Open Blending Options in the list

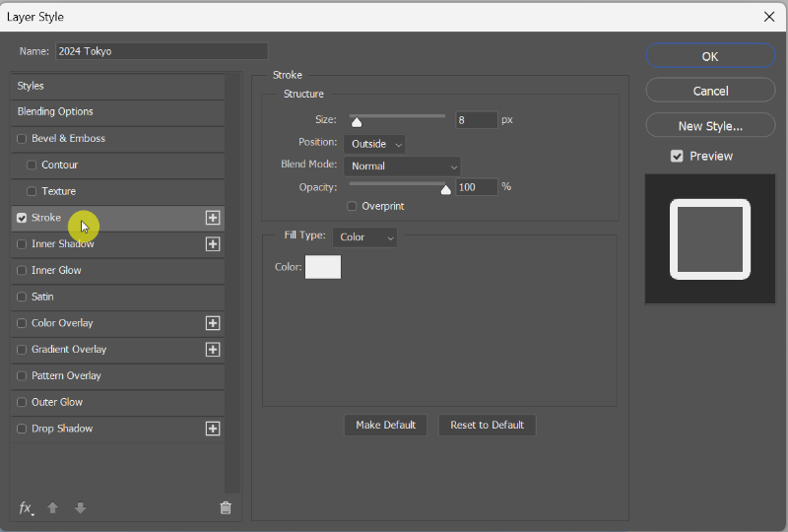coord(117,111)
